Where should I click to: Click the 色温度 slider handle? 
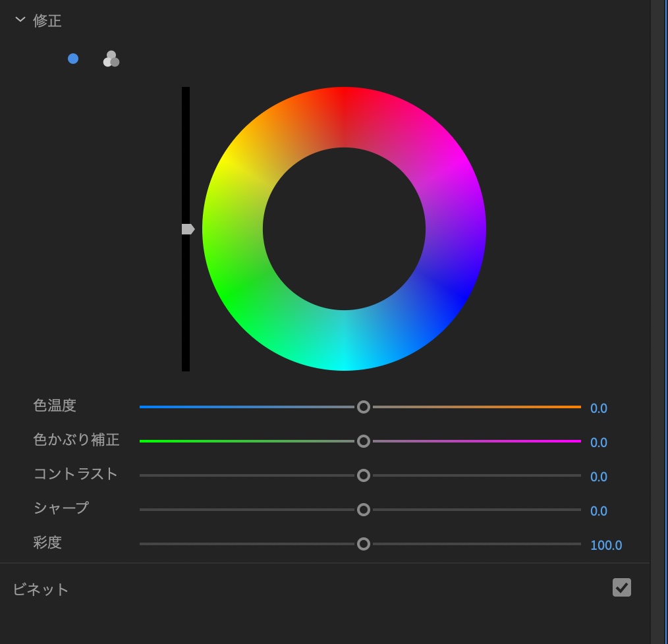[x=363, y=408]
